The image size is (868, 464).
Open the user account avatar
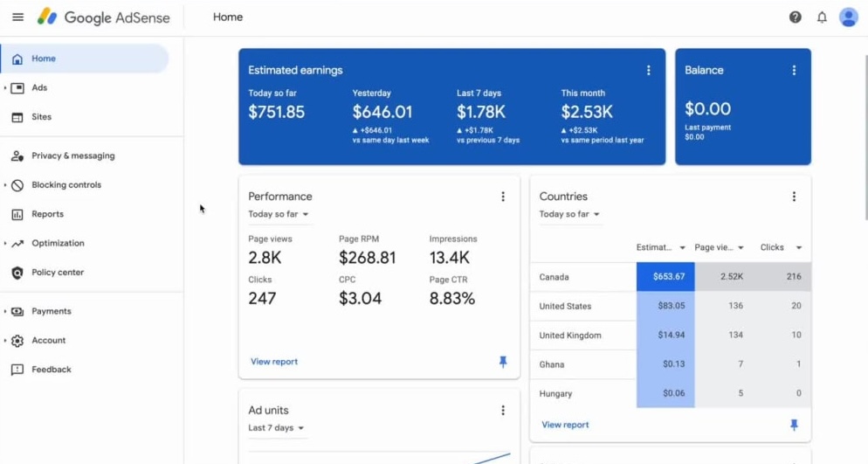click(848, 17)
